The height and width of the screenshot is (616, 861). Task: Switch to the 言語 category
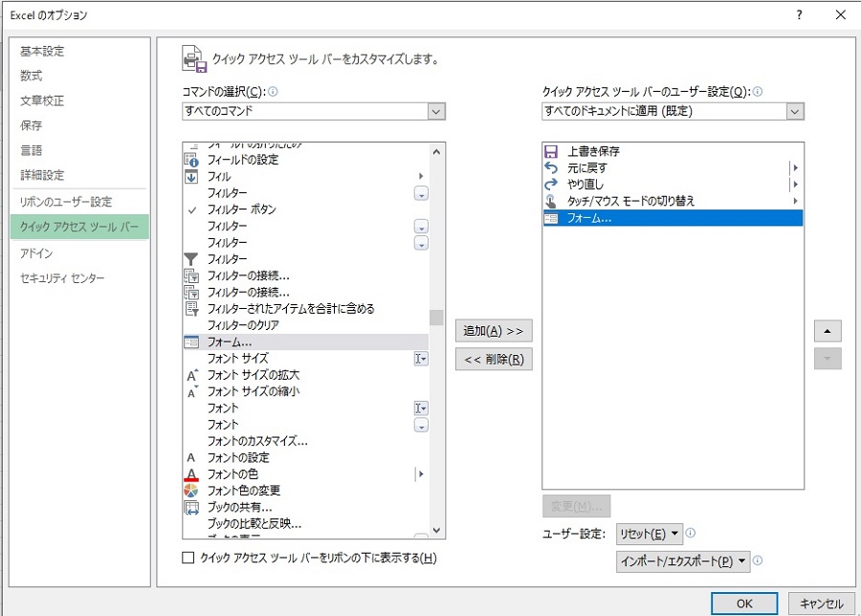point(32,150)
